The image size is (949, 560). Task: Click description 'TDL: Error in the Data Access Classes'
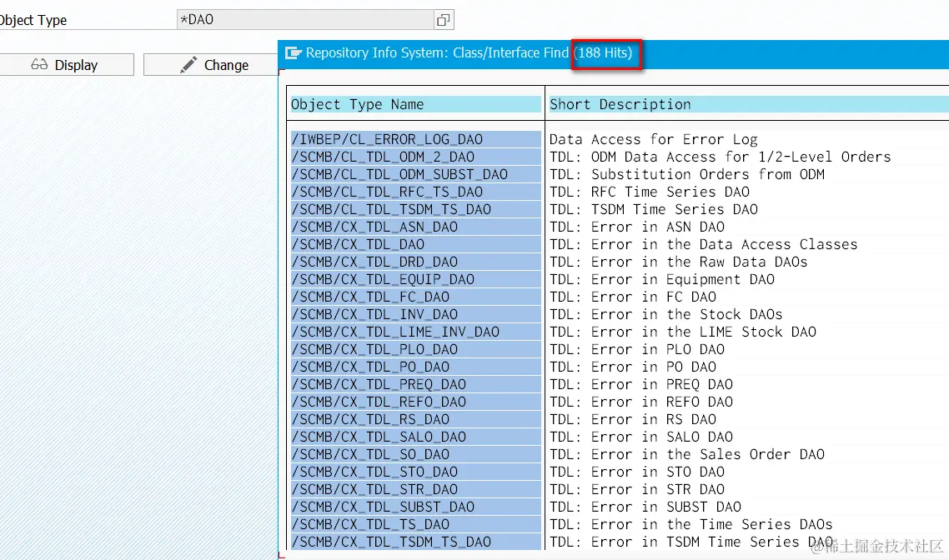703,245
